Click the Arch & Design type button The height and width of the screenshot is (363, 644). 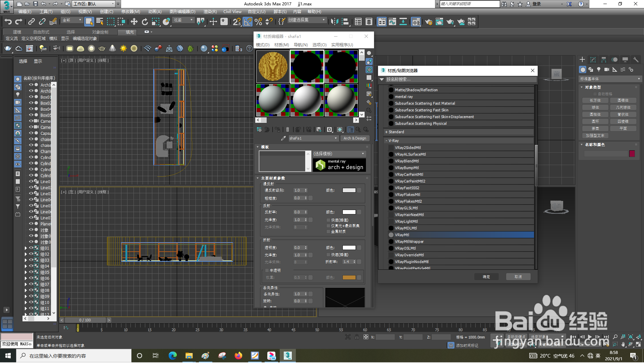355,138
